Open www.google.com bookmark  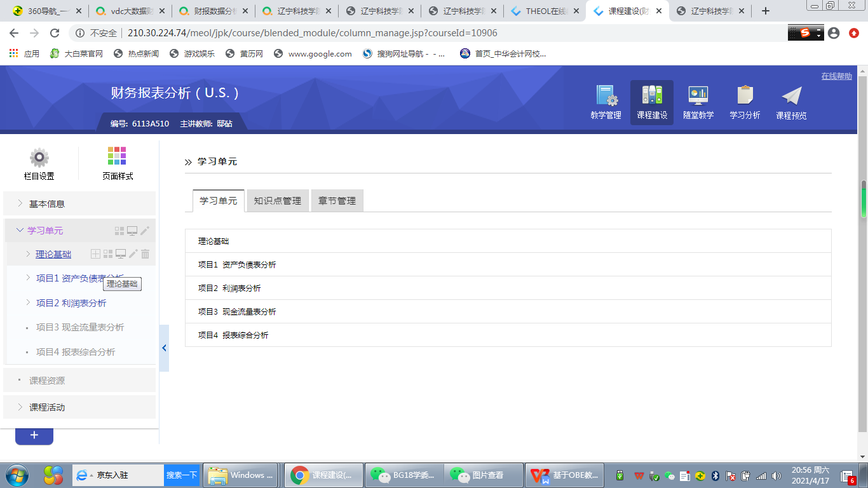click(x=313, y=54)
